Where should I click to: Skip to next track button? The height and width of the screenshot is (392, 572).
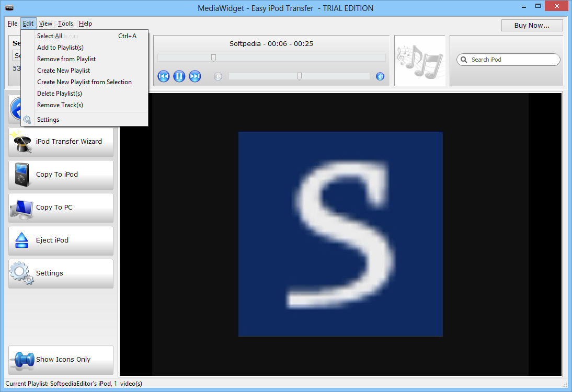(x=195, y=76)
